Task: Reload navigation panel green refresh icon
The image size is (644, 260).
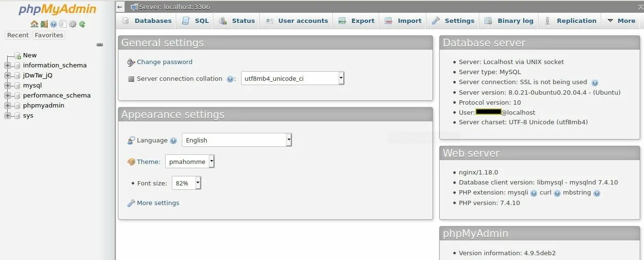Action: tap(82, 24)
